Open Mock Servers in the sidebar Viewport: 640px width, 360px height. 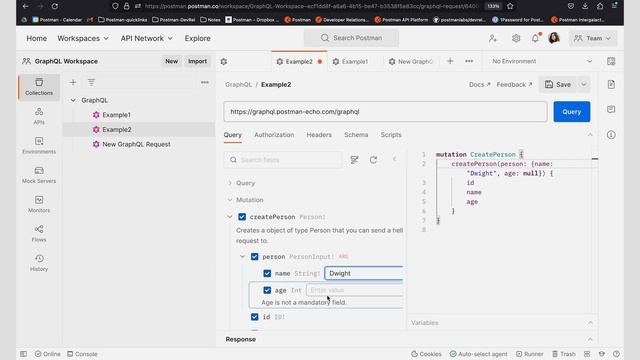39,175
